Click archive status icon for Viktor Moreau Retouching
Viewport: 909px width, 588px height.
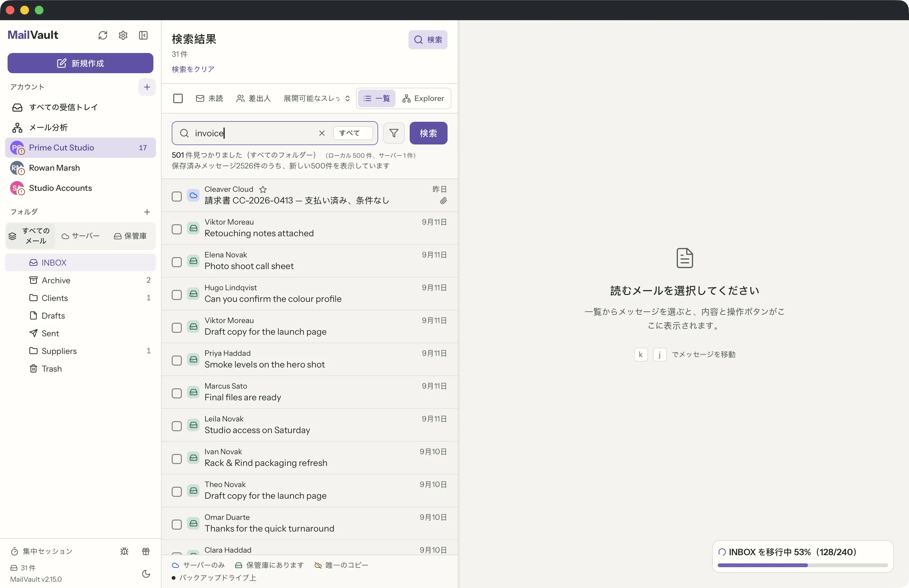click(194, 228)
